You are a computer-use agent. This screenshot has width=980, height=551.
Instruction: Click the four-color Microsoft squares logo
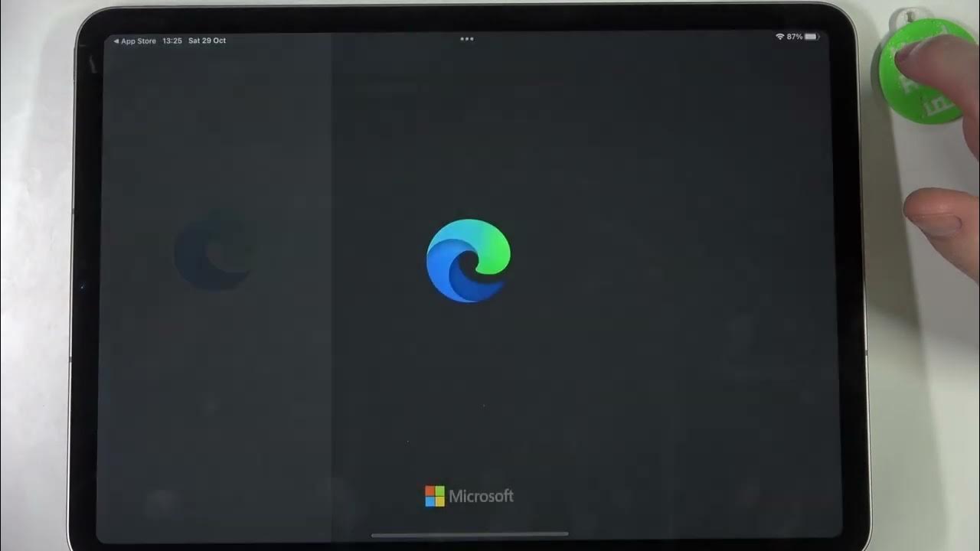pyautogui.click(x=434, y=496)
